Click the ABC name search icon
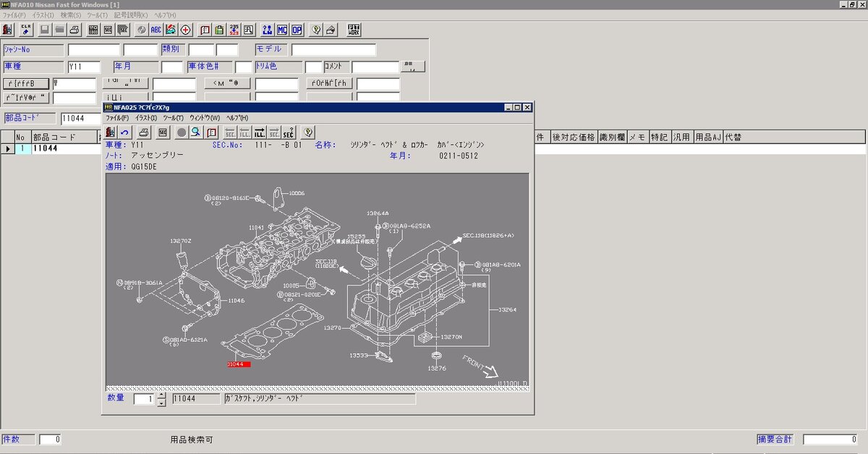This screenshot has width=868, height=454. click(156, 30)
